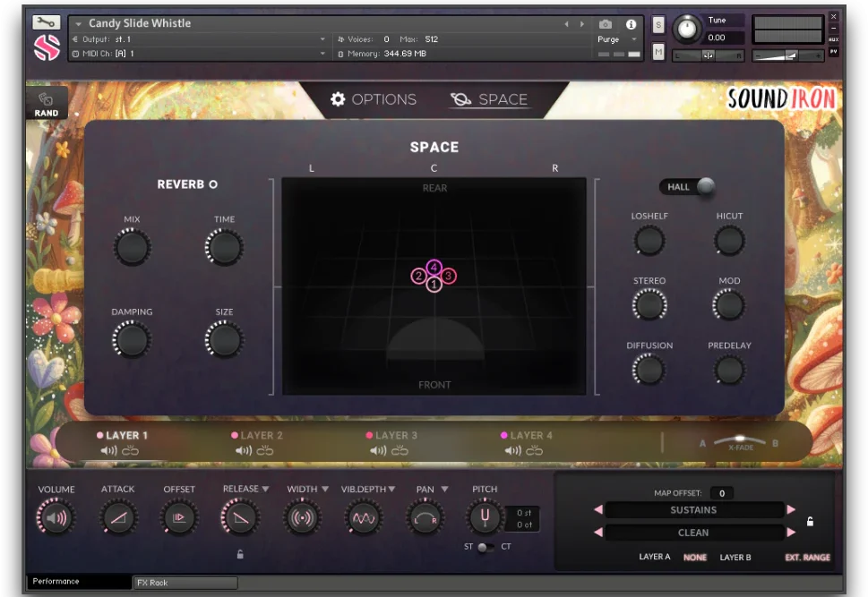Mute Layer 1 with its speaker icon
This screenshot has height=597, width=868.
(109, 451)
